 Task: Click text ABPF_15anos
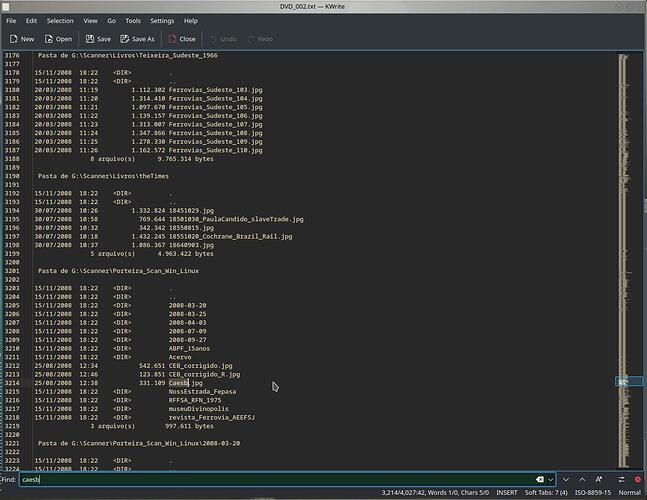point(189,349)
